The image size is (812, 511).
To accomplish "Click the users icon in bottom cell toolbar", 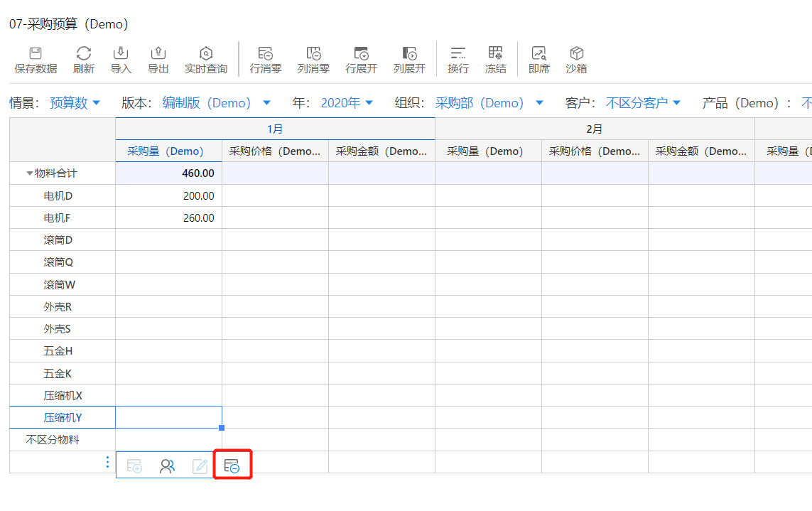I will pyautogui.click(x=168, y=466).
